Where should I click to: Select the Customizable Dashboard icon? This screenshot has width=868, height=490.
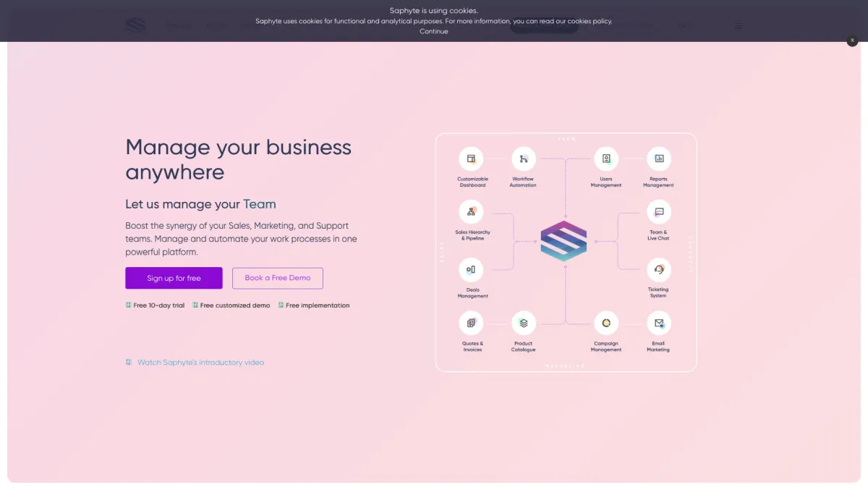(x=472, y=159)
